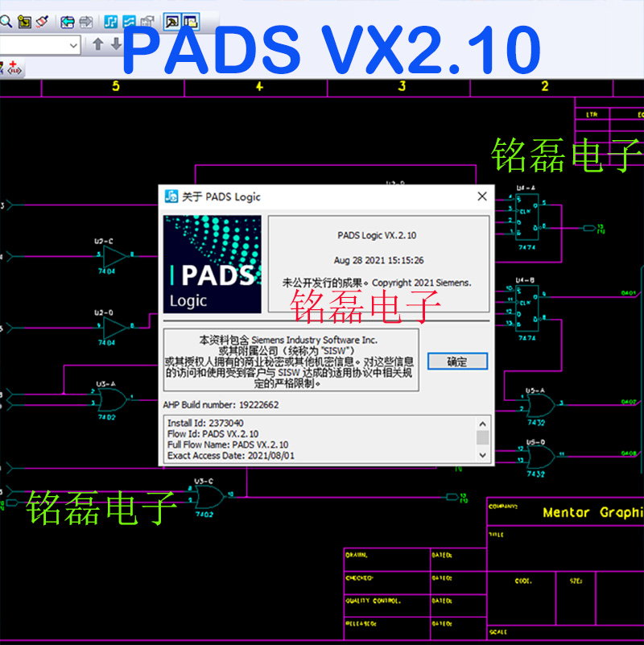The height and width of the screenshot is (645, 644).
Task: Click the Add Field (FLD) icon
Action: (x=14, y=68)
